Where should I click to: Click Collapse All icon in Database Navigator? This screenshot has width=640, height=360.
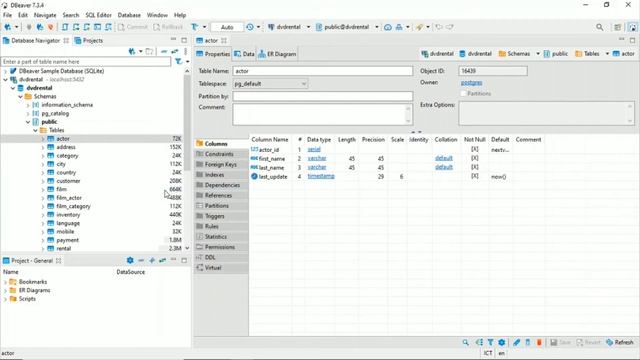click(x=164, y=51)
